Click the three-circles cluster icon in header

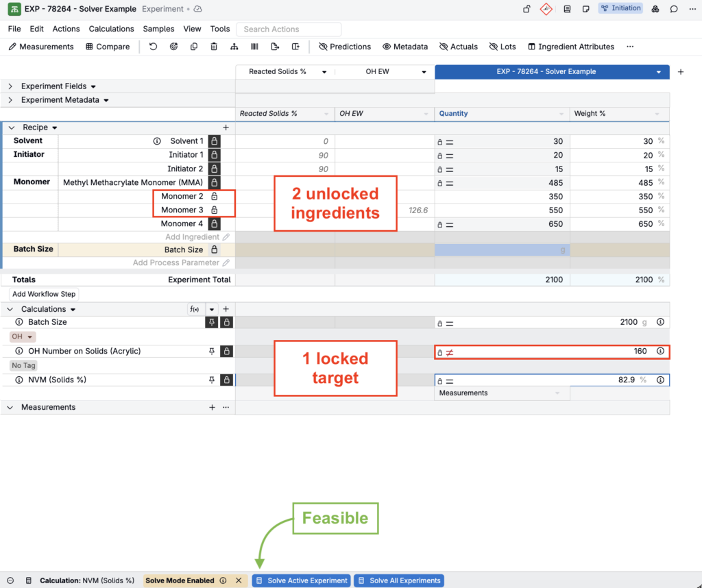coord(655,9)
